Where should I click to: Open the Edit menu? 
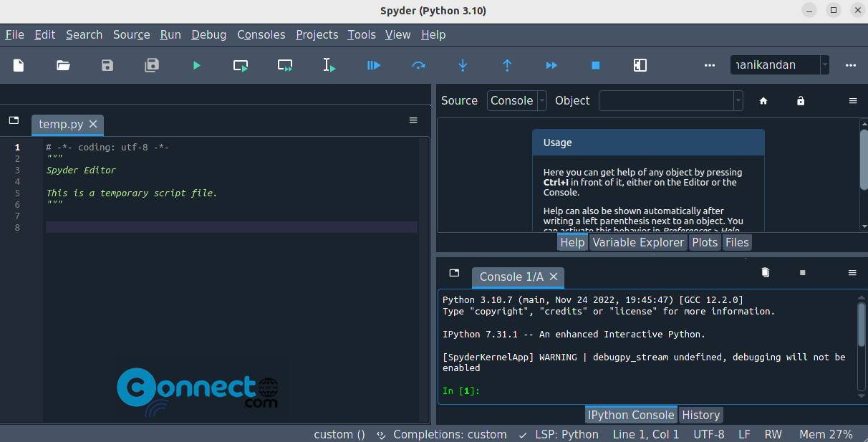tap(44, 34)
